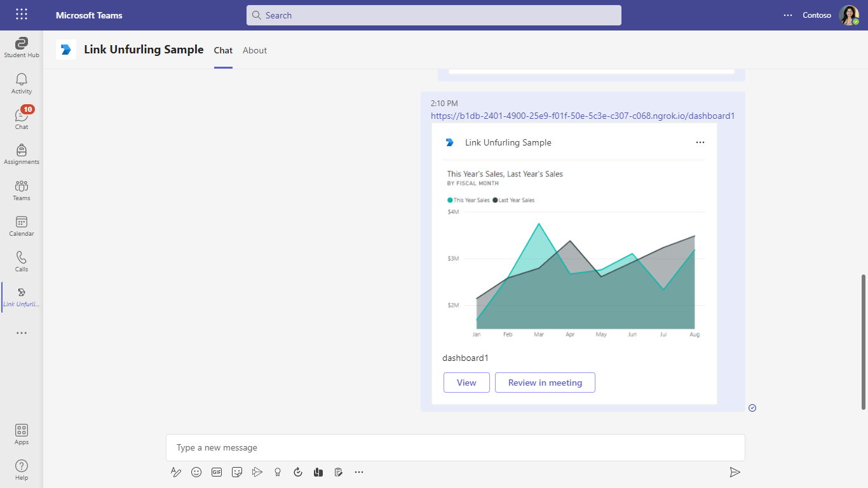
Task: Open Calendar in the sidebar
Action: click(22, 226)
